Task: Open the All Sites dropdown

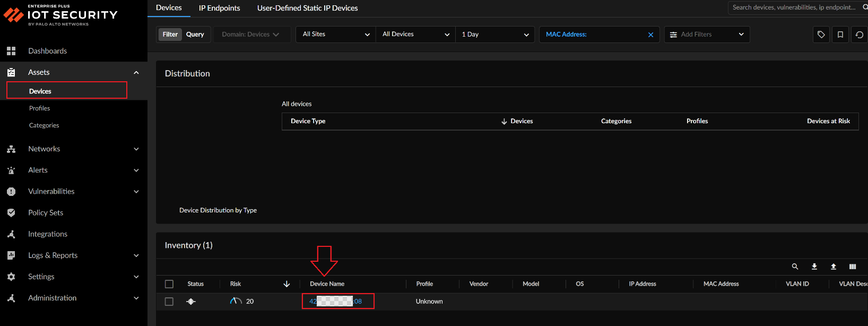Action: point(335,35)
